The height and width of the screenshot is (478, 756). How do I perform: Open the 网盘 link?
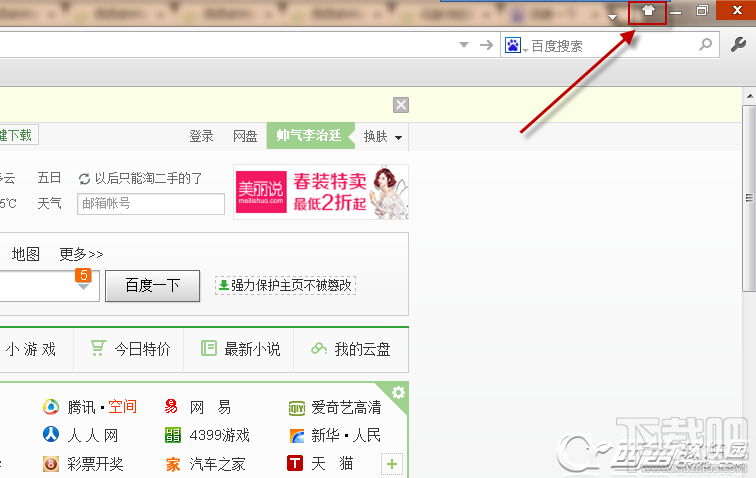(245, 136)
